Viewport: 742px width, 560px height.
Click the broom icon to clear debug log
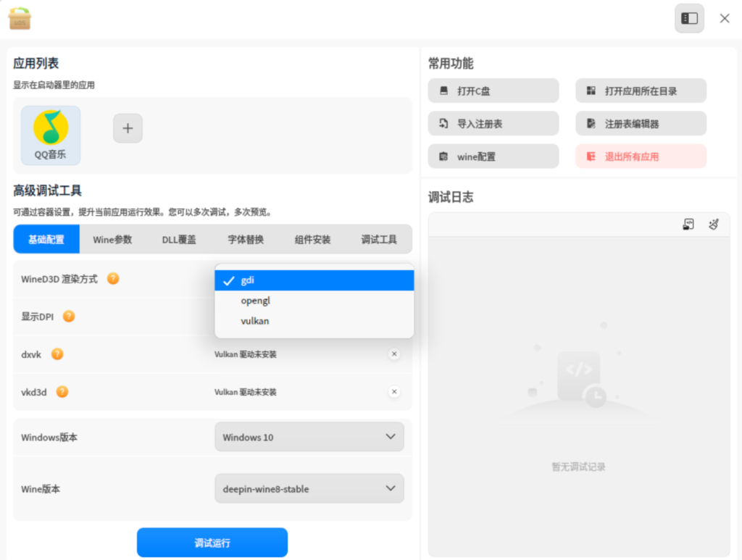713,224
